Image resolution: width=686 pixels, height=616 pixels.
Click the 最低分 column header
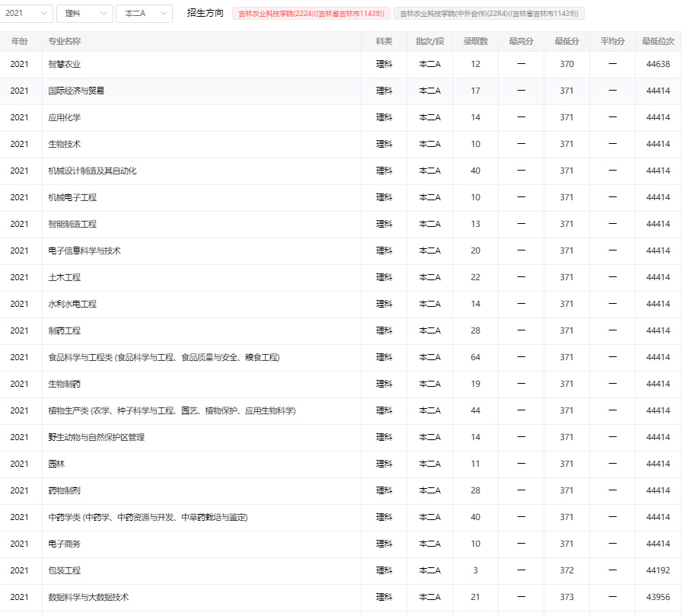566,42
